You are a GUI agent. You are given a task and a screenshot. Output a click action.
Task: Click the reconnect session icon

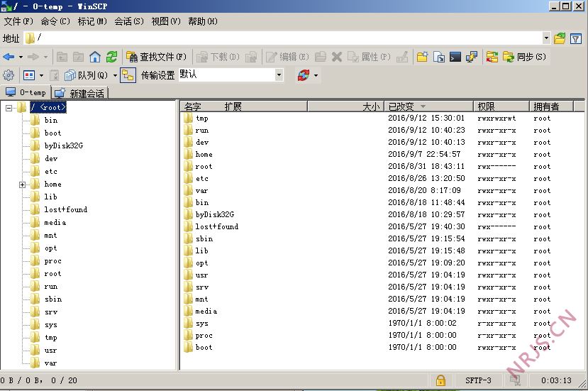304,75
